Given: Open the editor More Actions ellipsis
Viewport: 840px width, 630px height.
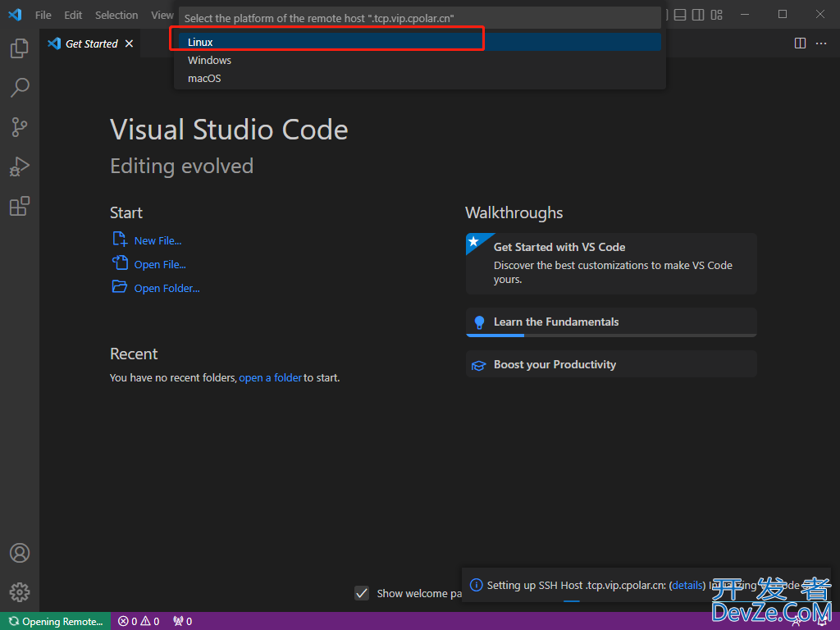Looking at the screenshot, I should click(820, 43).
